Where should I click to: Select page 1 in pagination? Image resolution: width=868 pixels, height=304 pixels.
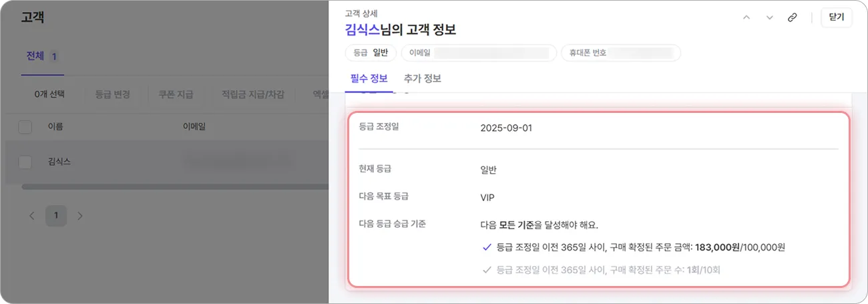[x=56, y=216]
